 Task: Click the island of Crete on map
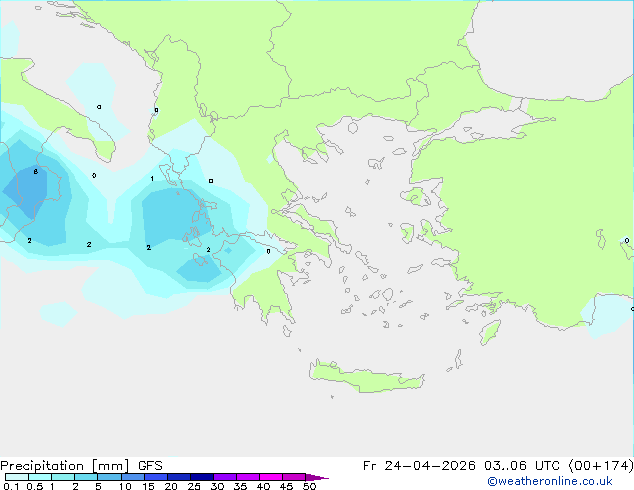[x=366, y=378]
